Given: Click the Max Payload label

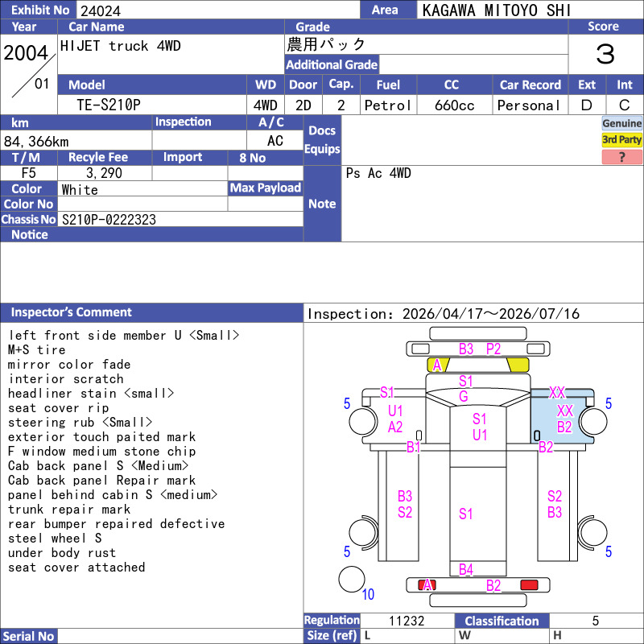Looking at the screenshot, I should click(266, 188).
